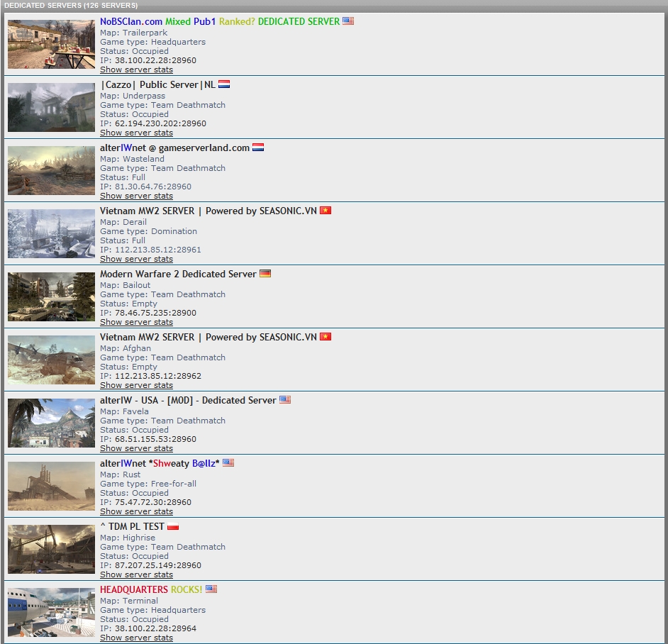Click the Dutch flag beside gameserverland.com server
Screen dimensions: 668x644
[258, 148]
